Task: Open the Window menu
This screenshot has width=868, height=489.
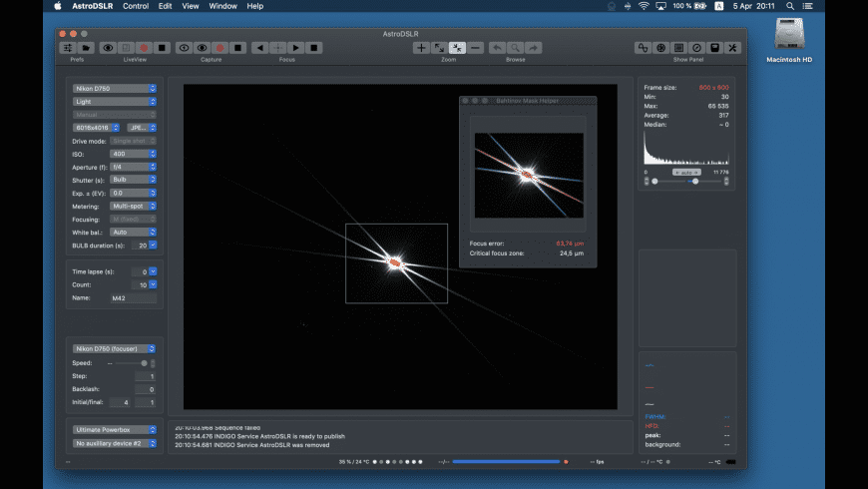Action: point(223,6)
